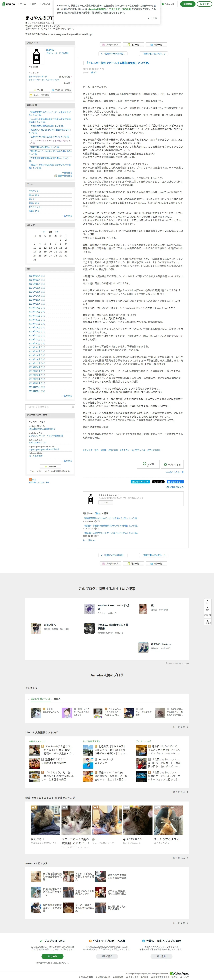
Task: Open monthly archive 2022年04月 ( 1 )
Action: [x=37, y=276]
